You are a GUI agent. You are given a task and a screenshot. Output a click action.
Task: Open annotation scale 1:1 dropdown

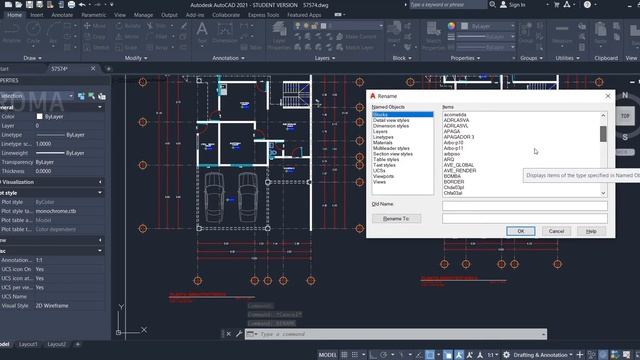493,355
